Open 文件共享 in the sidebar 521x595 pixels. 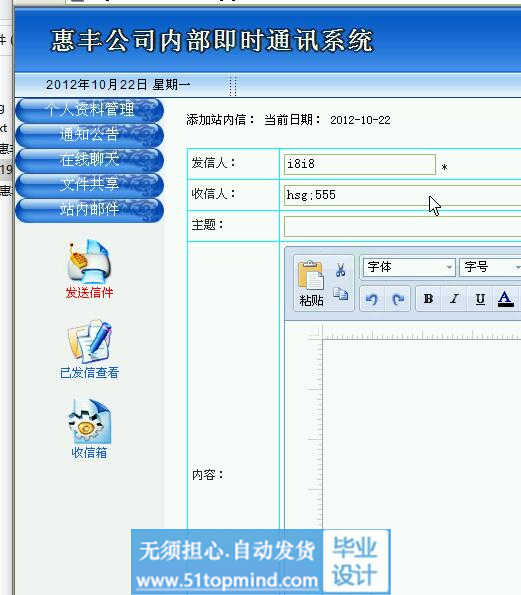coord(90,185)
